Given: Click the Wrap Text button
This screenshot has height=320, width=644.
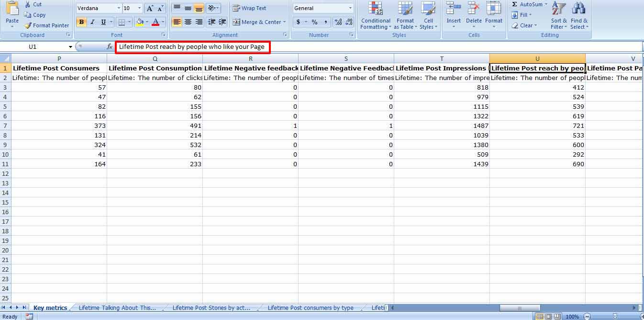Looking at the screenshot, I should click(249, 8).
